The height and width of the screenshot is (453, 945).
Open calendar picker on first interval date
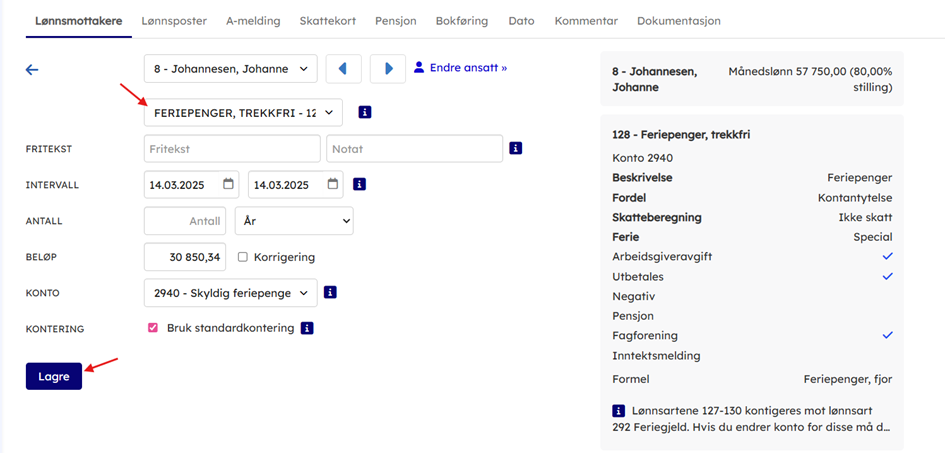tap(228, 184)
